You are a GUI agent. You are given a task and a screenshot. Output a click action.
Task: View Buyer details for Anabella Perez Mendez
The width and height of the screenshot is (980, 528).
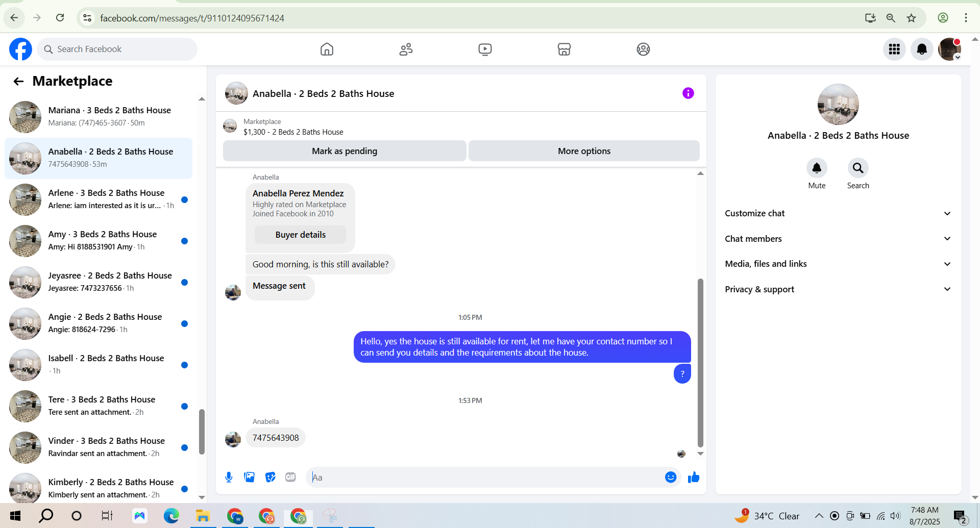300,235
